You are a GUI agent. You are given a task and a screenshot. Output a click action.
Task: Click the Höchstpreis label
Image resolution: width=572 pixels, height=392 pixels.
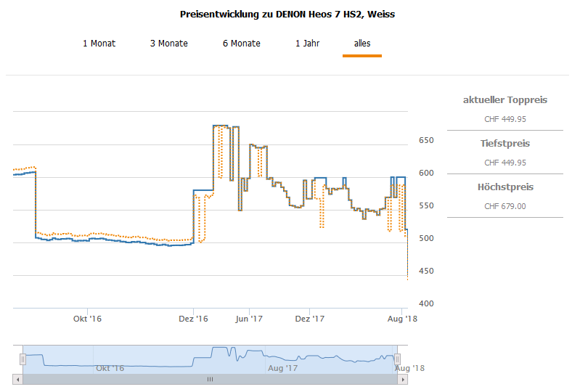(505, 187)
